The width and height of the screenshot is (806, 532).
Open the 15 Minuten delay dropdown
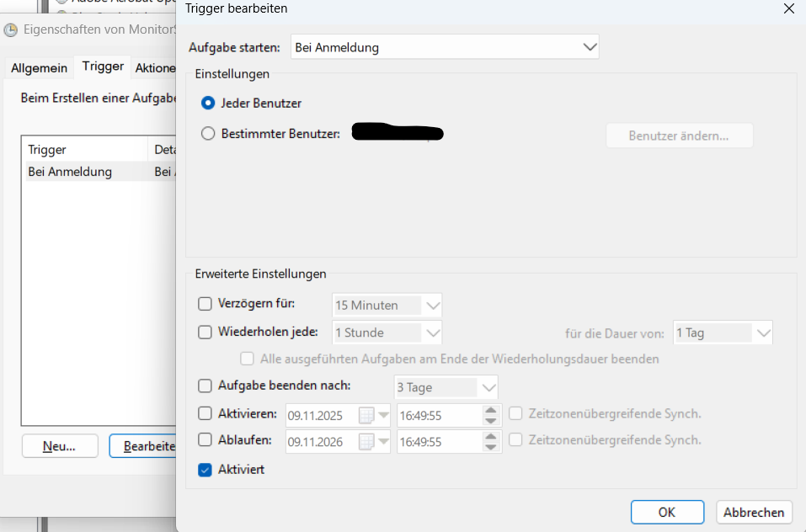click(433, 305)
